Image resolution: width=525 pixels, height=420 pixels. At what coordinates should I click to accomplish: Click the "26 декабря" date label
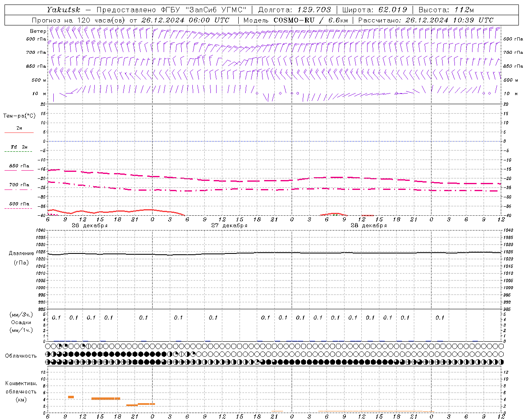click(x=90, y=226)
